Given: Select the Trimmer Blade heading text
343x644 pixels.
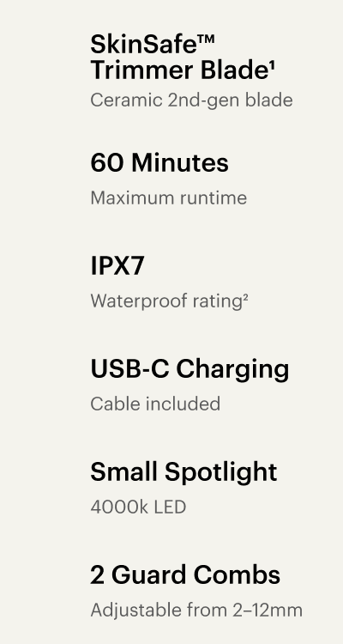Looking at the screenshot, I should point(180,70).
